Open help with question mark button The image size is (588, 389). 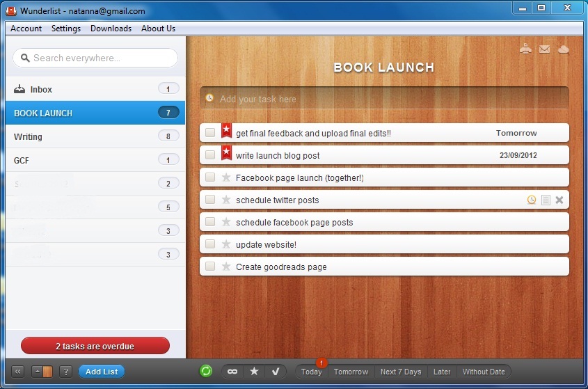[x=65, y=372]
